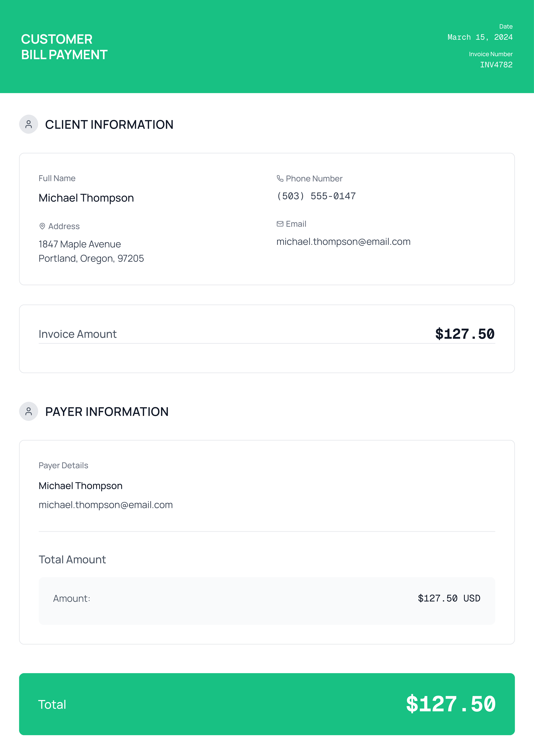
Task: Click the location pin icon beside Address
Action: tap(42, 226)
